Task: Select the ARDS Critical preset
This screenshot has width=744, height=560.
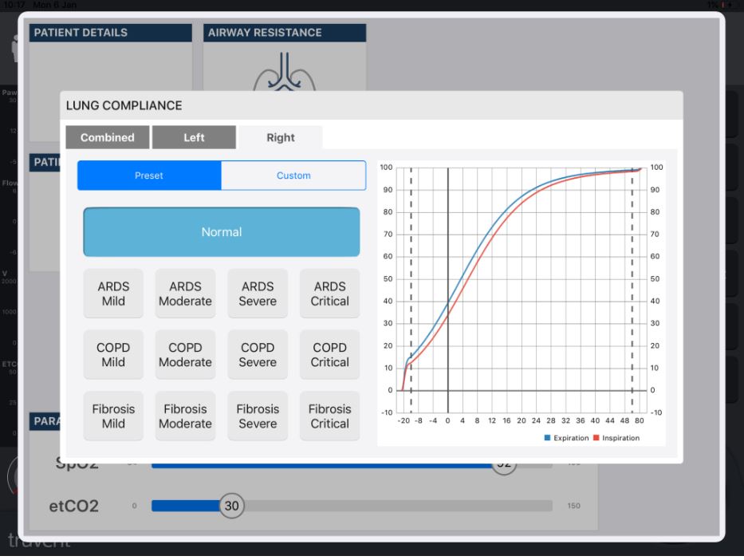Action: (330, 294)
